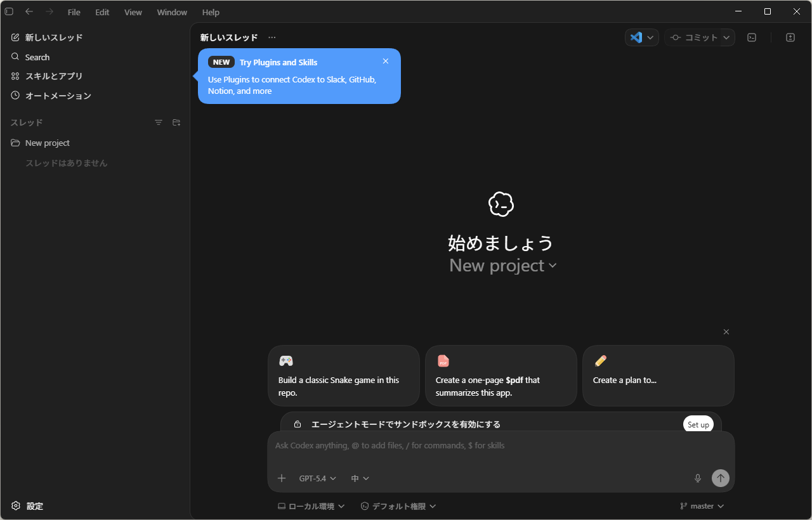Open the File menu
812x520 pixels.
click(x=74, y=12)
